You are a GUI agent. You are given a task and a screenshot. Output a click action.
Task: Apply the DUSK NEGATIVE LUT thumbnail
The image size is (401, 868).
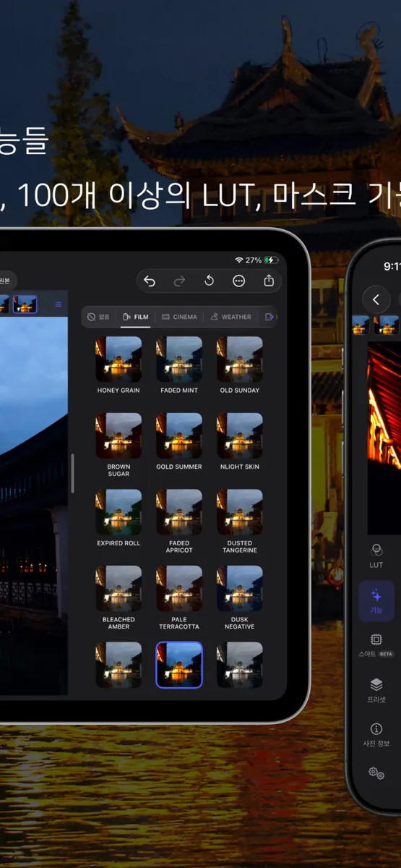coord(240,589)
